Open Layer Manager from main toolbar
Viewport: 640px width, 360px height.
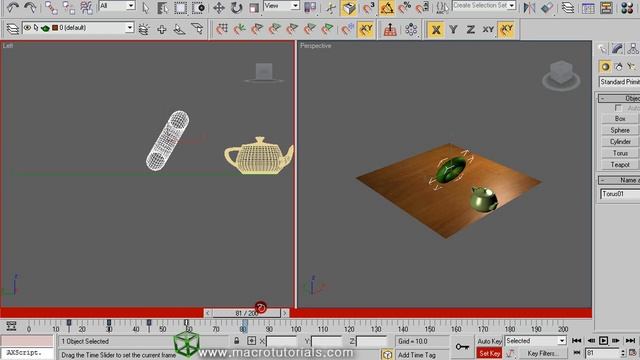[568, 7]
